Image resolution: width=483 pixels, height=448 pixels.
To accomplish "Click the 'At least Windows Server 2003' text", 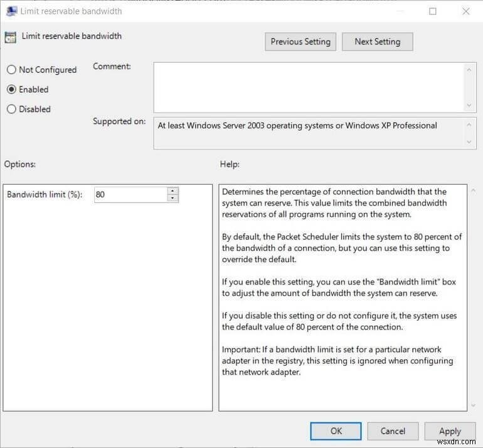I will [x=297, y=125].
